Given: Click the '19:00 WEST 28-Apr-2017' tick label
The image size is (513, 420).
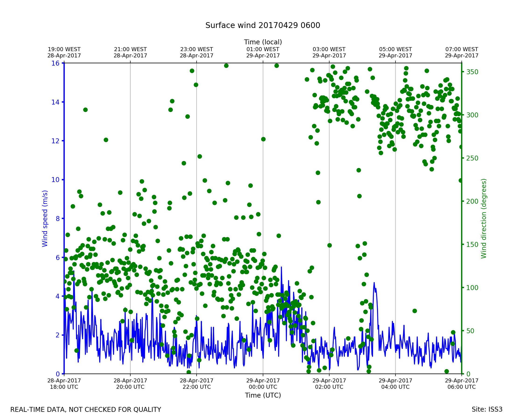Looking at the screenshot, I should (x=64, y=52).
